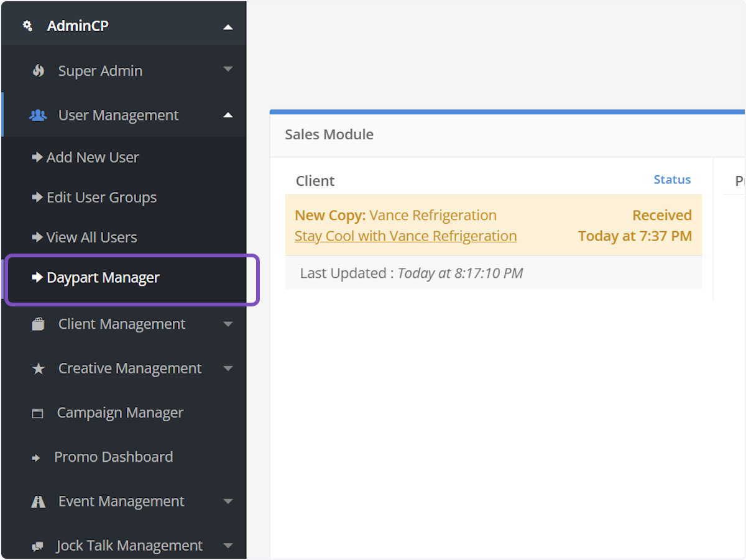Expand the Super Admin menu

pyautogui.click(x=228, y=70)
